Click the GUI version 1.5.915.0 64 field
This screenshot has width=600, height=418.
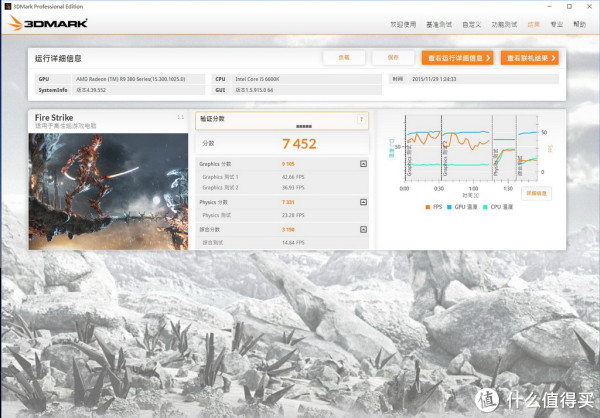click(x=254, y=90)
